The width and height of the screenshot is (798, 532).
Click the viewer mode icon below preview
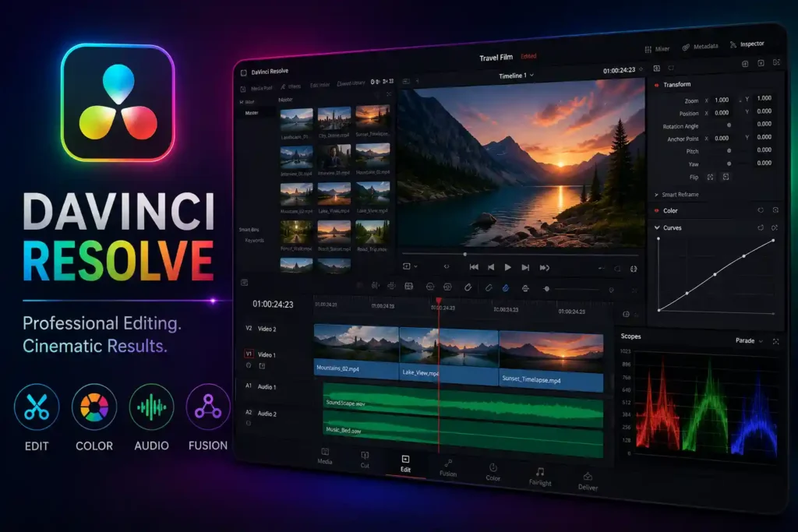click(x=407, y=266)
